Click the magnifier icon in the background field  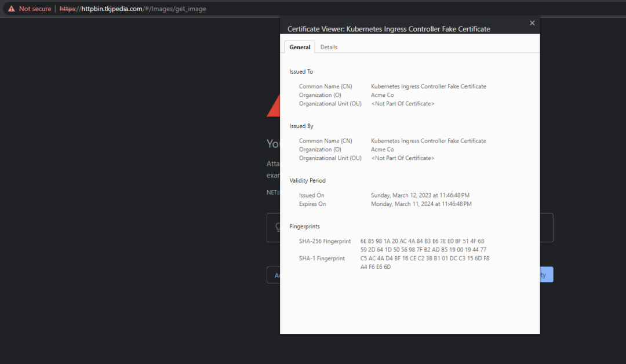click(x=278, y=226)
